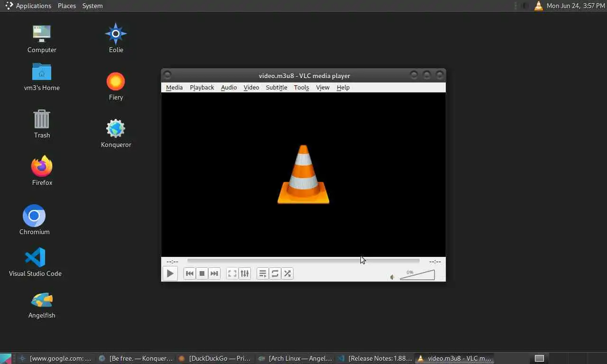The width and height of the screenshot is (607, 364).
Task: Toggle random shuffle playback
Action: (x=287, y=273)
